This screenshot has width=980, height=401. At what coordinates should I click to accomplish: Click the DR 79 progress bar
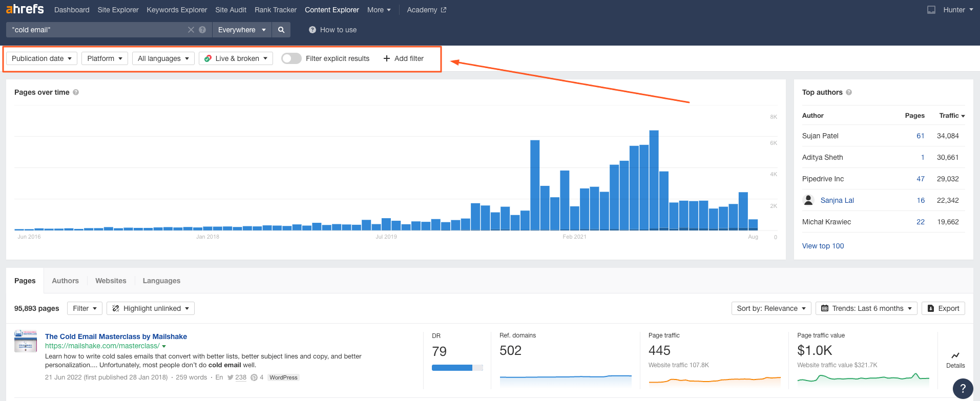tap(457, 368)
